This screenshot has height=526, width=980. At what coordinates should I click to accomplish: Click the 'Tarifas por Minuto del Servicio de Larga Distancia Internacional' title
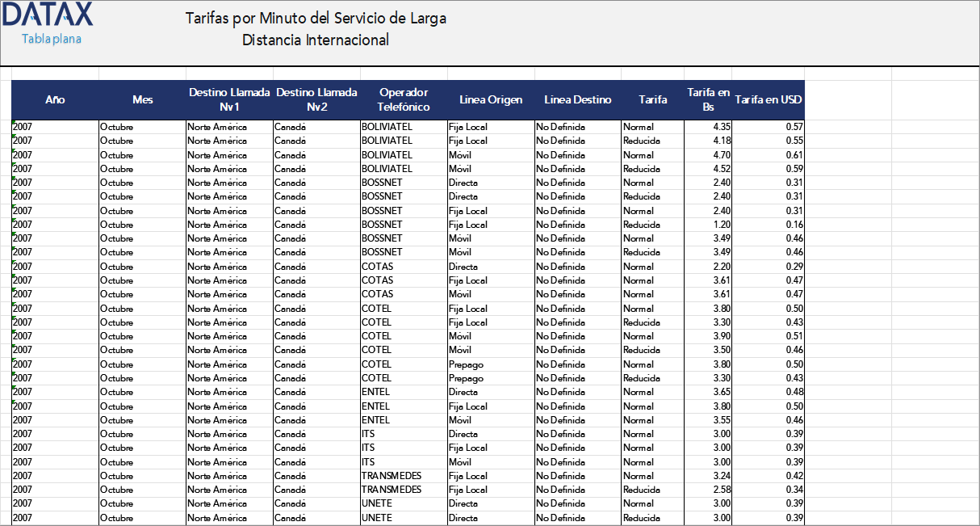pos(316,28)
